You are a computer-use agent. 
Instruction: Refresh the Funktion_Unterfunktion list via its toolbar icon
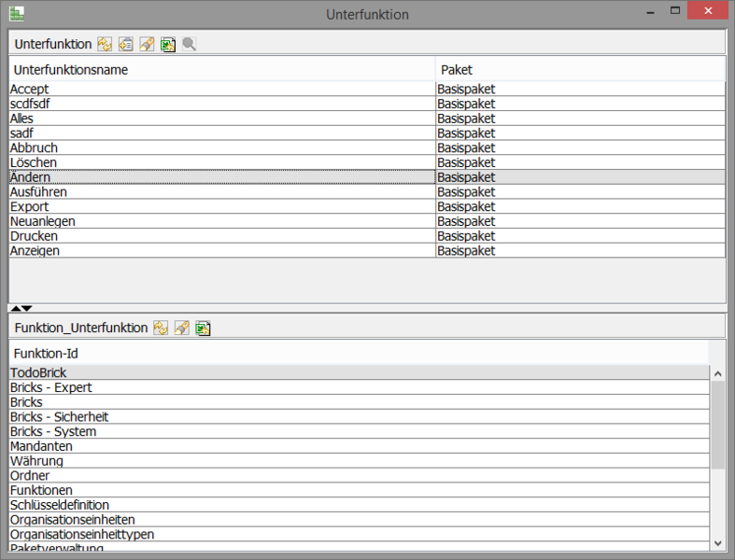161,328
